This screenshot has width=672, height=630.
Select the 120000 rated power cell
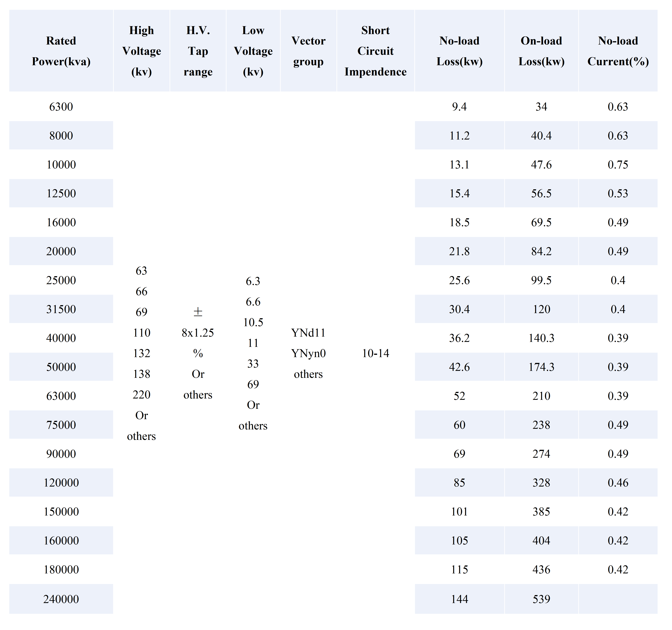(61, 482)
